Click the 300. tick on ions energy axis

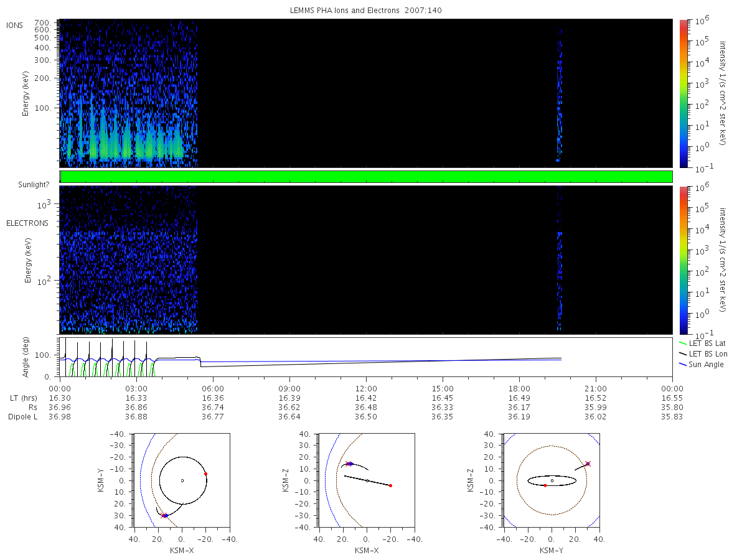click(42, 60)
